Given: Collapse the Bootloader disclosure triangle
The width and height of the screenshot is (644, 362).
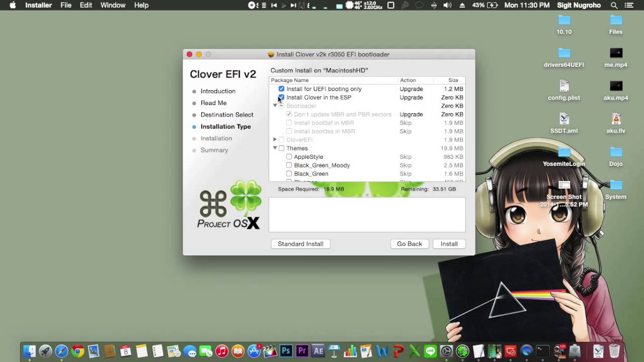Looking at the screenshot, I should tap(275, 106).
